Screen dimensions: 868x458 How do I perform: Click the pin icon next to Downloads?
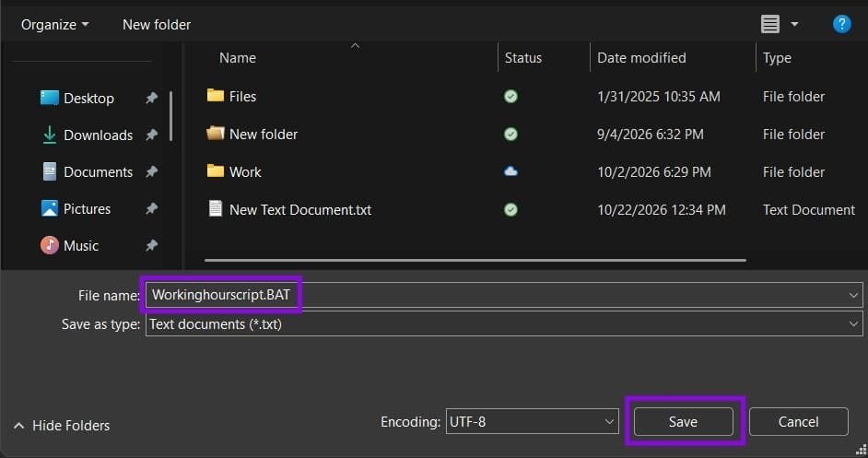(x=151, y=135)
